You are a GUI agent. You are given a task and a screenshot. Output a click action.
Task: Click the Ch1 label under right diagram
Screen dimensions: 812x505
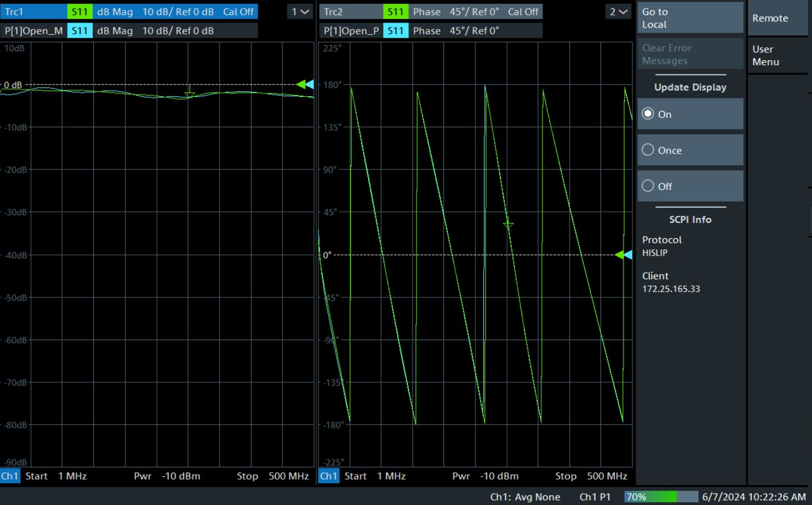click(x=329, y=476)
